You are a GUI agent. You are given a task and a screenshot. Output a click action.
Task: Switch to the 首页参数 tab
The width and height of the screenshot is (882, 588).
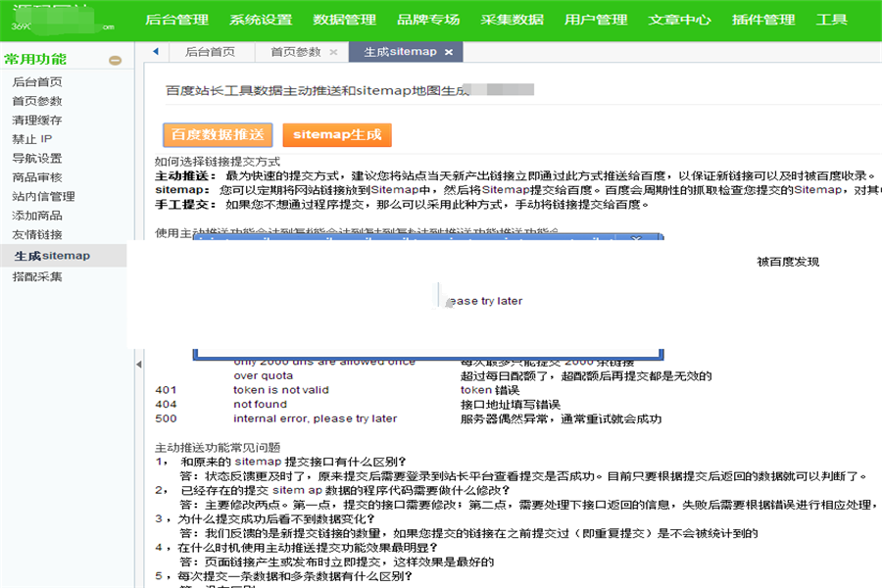(x=296, y=52)
